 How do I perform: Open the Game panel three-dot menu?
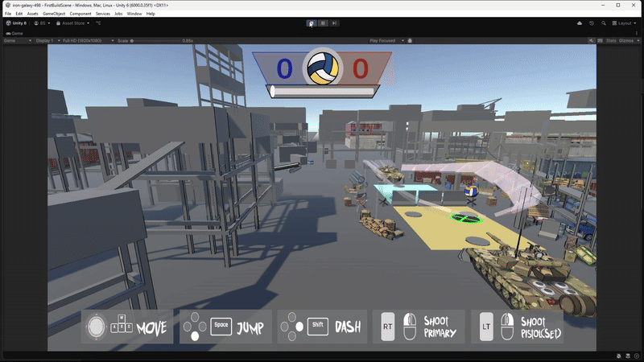pyautogui.click(x=637, y=33)
